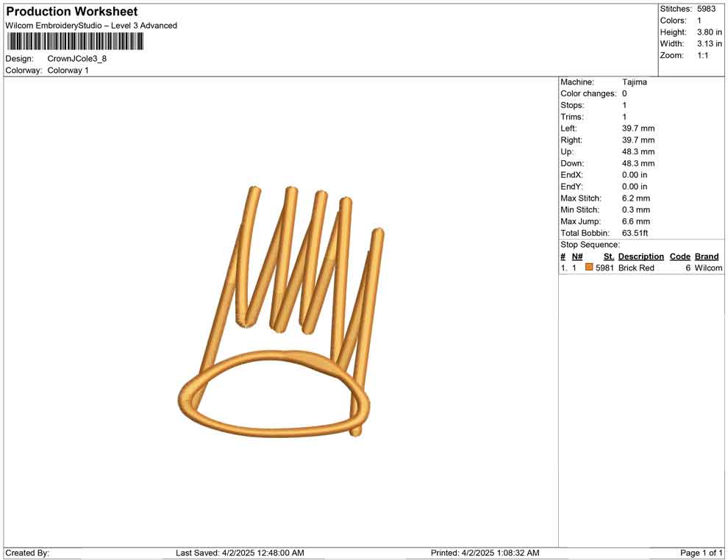Click the Height value 3.80 in

pos(710,32)
